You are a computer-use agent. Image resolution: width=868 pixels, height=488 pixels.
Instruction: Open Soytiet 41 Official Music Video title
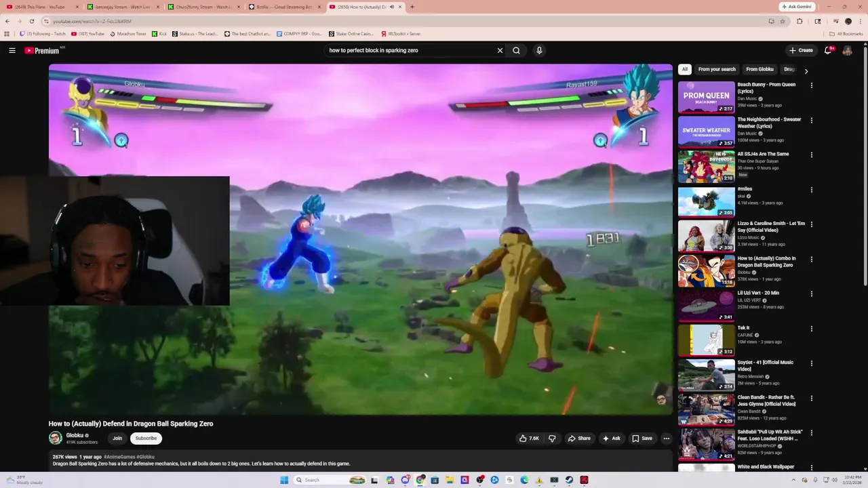pos(765,365)
